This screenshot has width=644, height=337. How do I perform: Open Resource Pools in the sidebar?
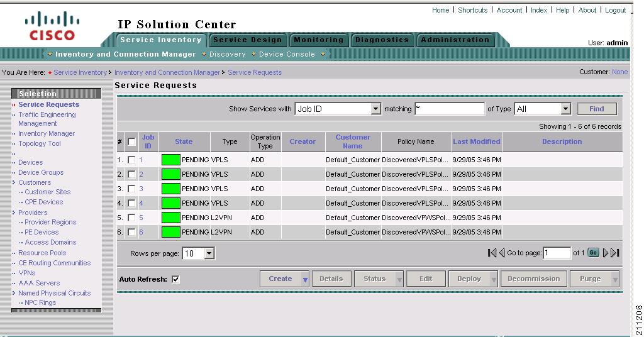[42, 253]
